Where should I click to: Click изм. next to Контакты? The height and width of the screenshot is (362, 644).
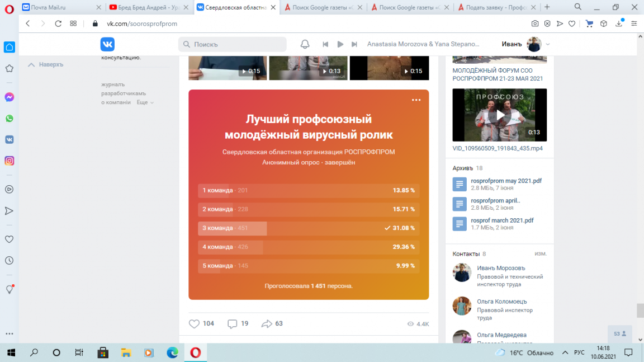click(x=539, y=253)
